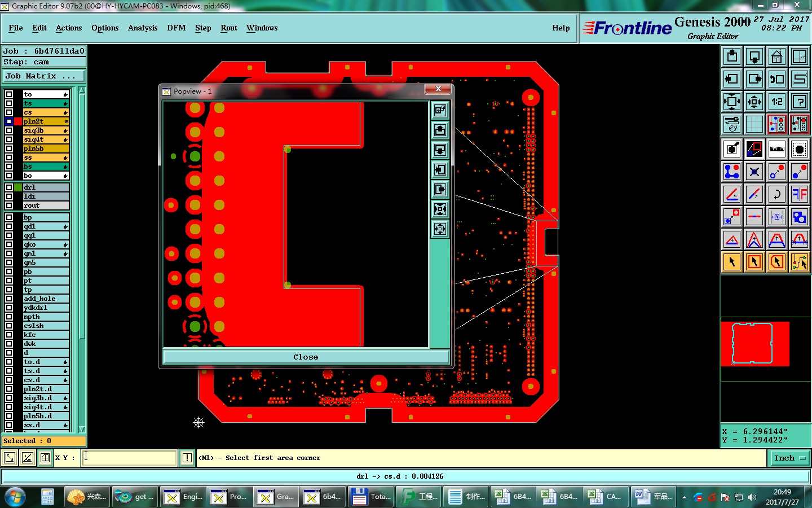Click the pan left icon
Viewport: 812px width, 508px height.
click(x=732, y=79)
